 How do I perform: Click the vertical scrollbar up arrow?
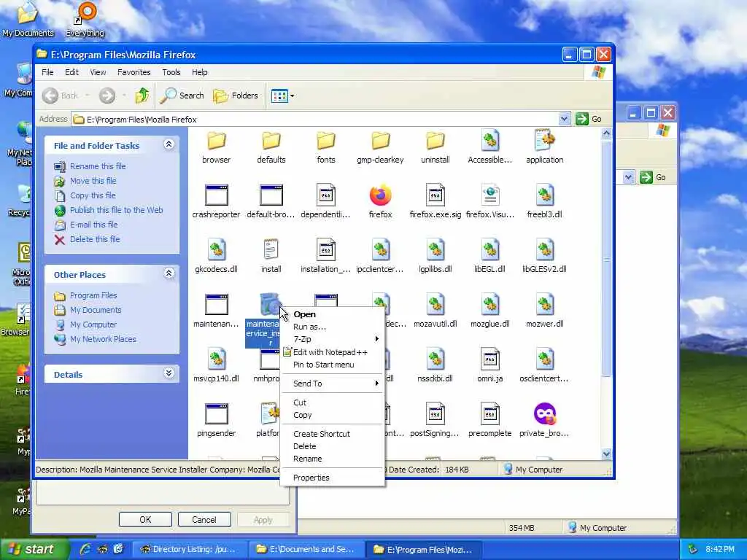pyautogui.click(x=606, y=134)
